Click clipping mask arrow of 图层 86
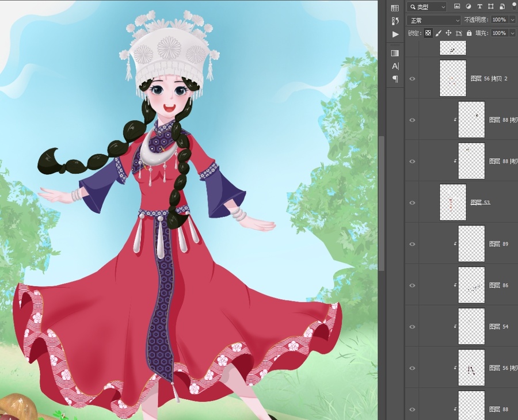Screen dimensions: 518x420 [x=455, y=285]
